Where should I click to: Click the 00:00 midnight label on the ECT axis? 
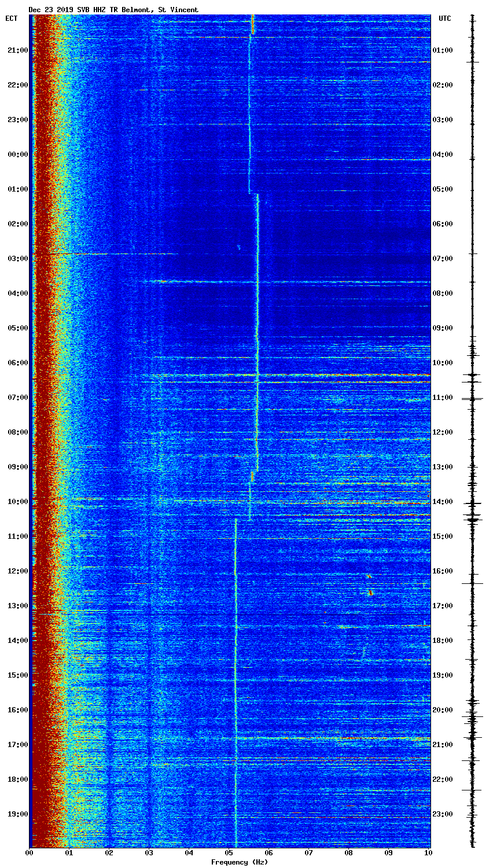(x=18, y=155)
